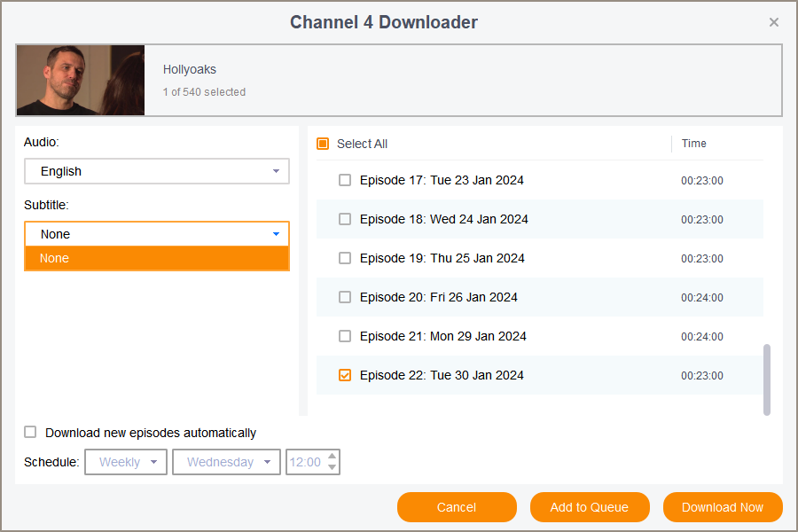Click the Cancel button

[457, 507]
